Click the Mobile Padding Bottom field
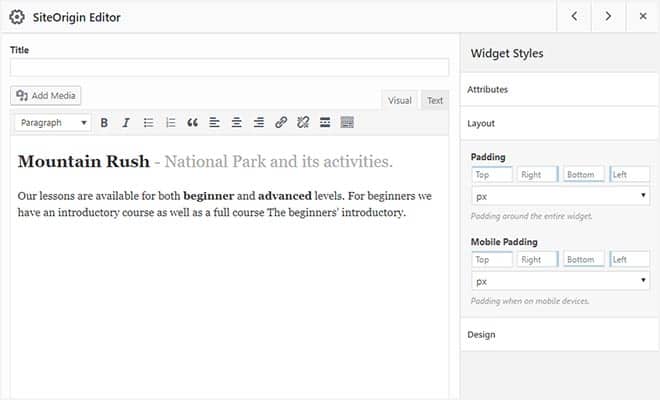Image resolution: width=660 pixels, height=400 pixels. (583, 259)
